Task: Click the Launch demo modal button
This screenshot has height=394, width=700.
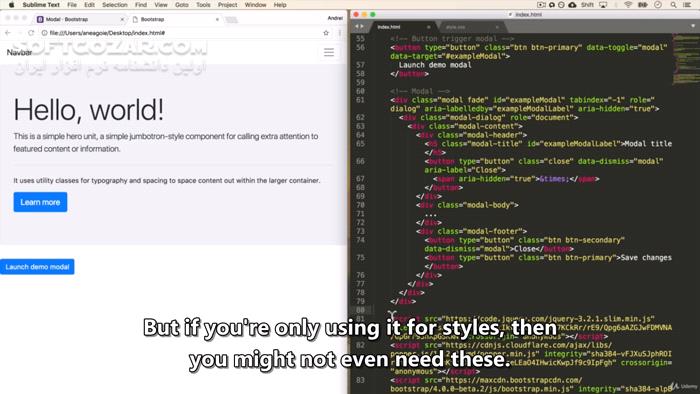Action: click(37, 267)
